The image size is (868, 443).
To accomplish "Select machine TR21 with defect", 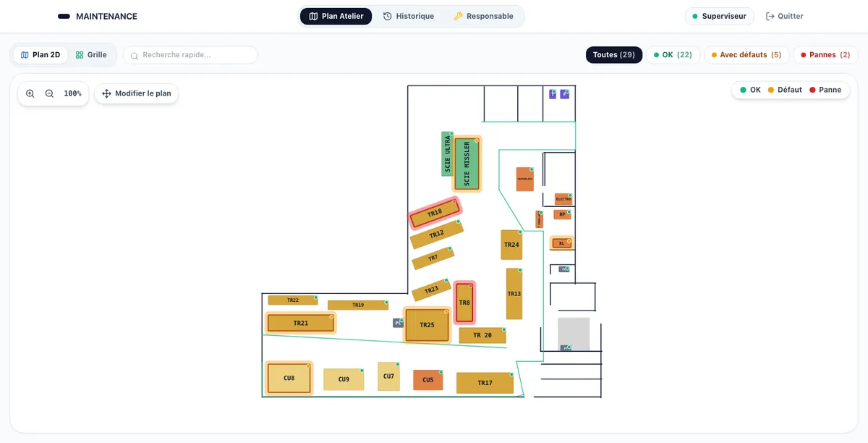I will click(x=301, y=323).
